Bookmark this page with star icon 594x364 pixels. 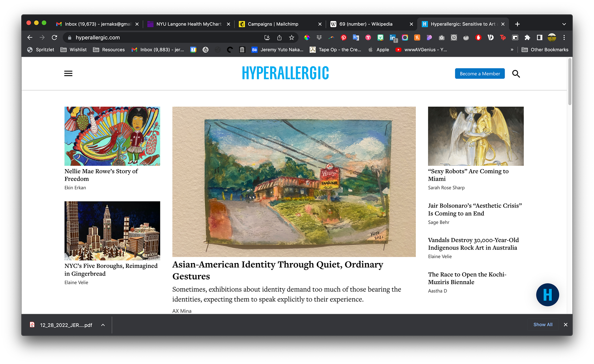(x=291, y=38)
